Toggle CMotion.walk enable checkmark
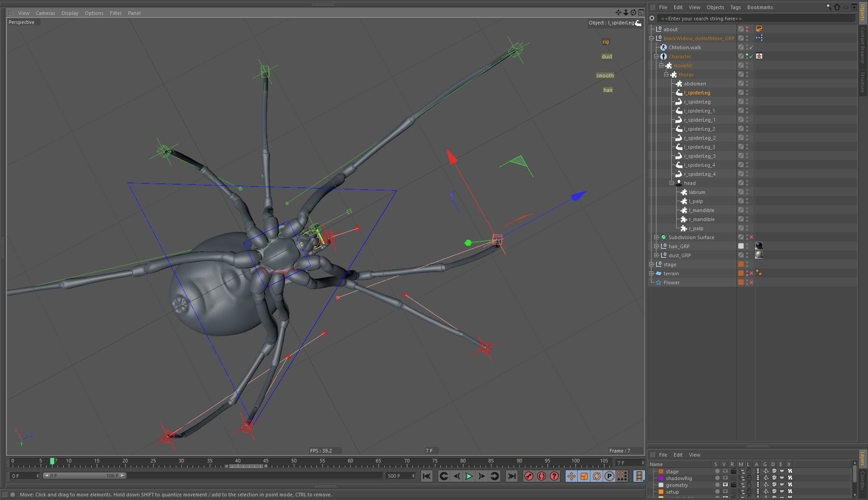Screen dimensions: 868x500 (x=751, y=47)
